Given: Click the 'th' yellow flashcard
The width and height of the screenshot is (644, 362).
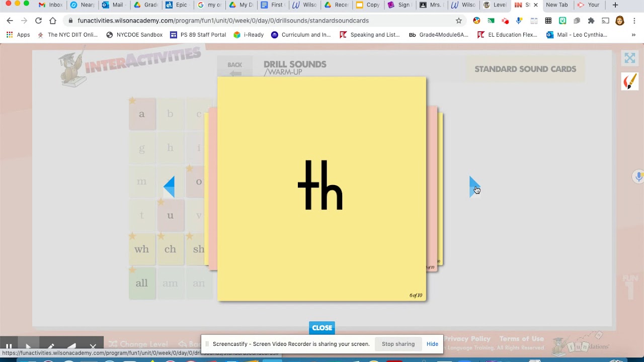Looking at the screenshot, I should 322,189.
